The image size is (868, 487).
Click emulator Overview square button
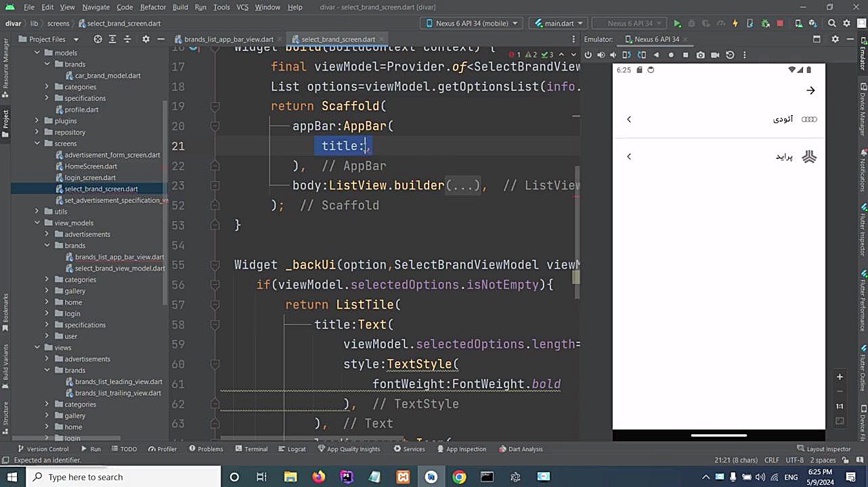coord(685,55)
